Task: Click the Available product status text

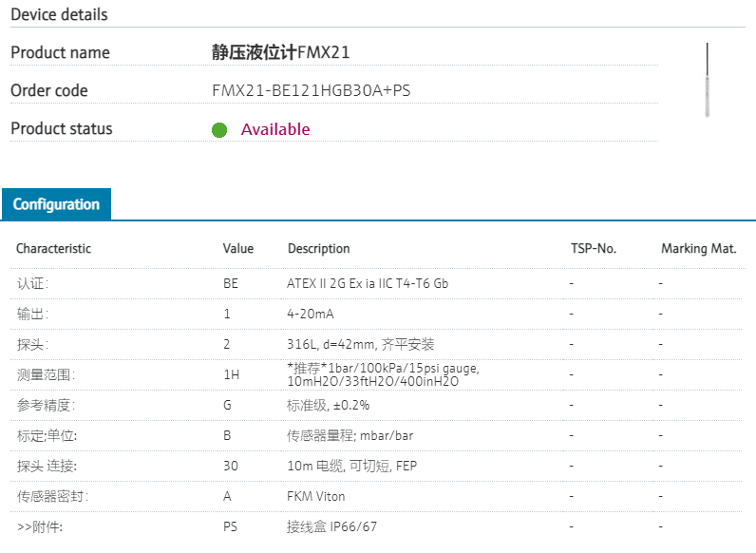Action: (274, 129)
